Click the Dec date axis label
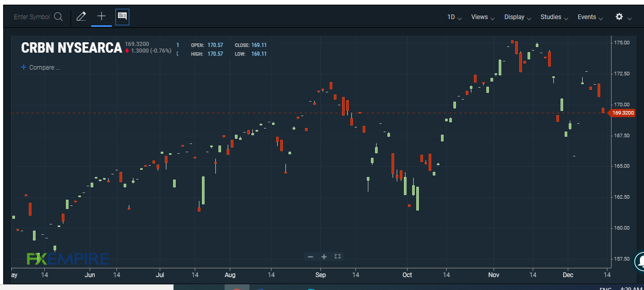 568,275
